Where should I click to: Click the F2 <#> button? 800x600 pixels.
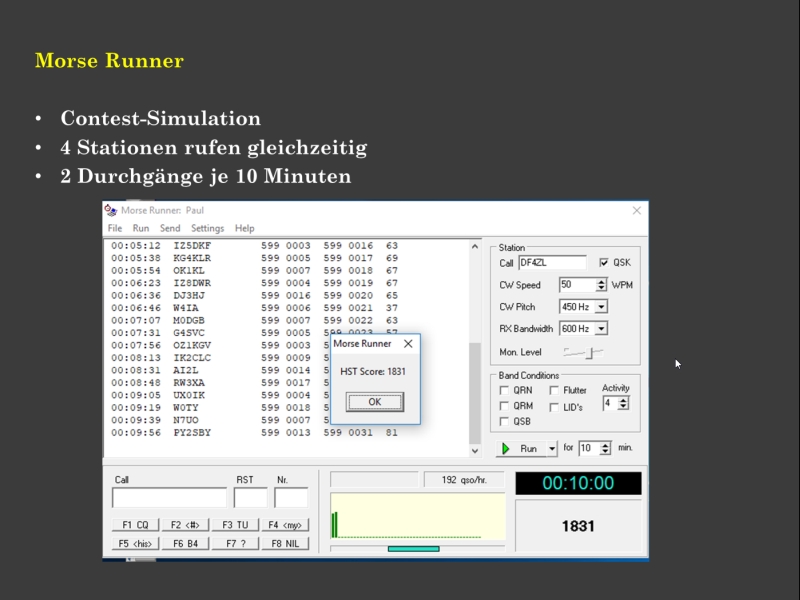pyautogui.click(x=185, y=525)
